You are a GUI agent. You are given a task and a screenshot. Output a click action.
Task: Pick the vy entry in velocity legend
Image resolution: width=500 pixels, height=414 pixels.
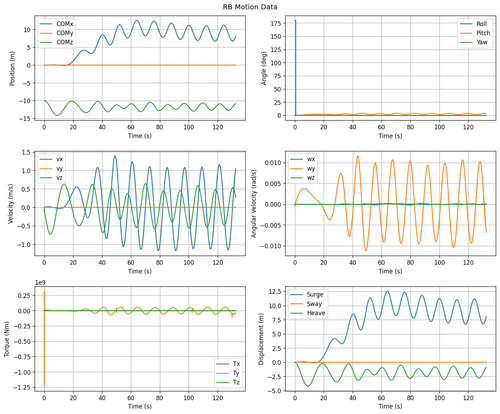click(x=52, y=168)
